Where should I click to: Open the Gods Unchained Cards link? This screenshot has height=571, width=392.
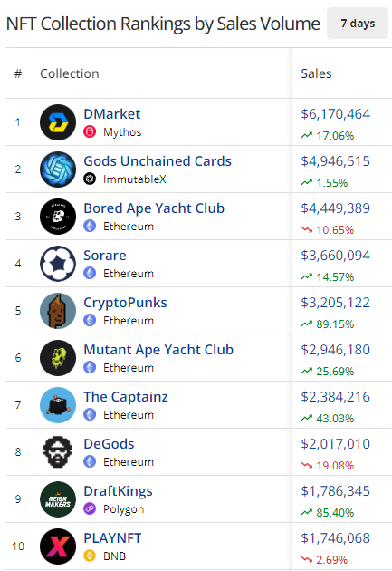(158, 161)
